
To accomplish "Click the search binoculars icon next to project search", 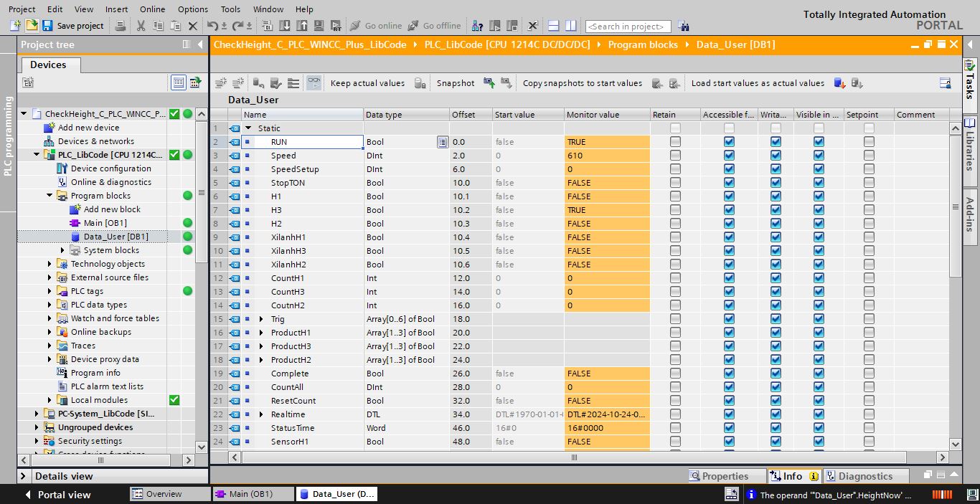I will pyautogui.click(x=683, y=27).
